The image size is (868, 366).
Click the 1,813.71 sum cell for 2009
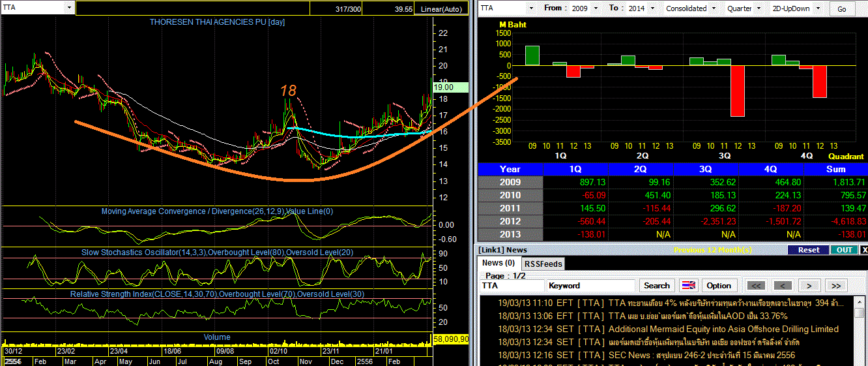pos(835,182)
